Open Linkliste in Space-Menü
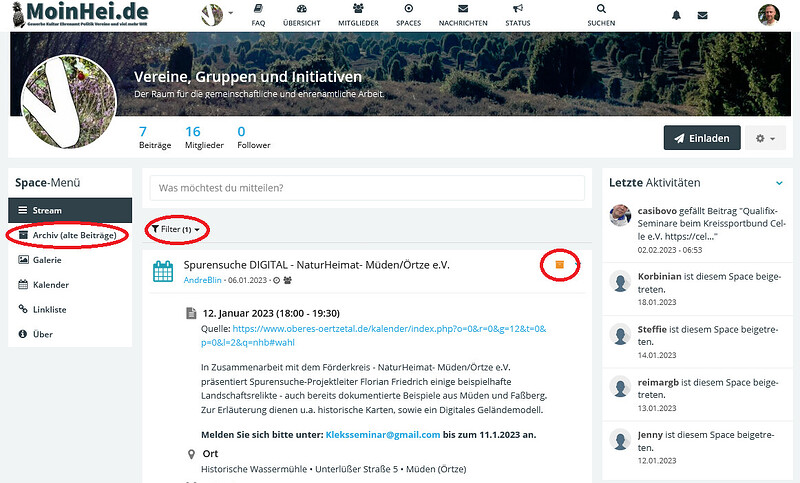The width and height of the screenshot is (800, 483). click(70, 309)
